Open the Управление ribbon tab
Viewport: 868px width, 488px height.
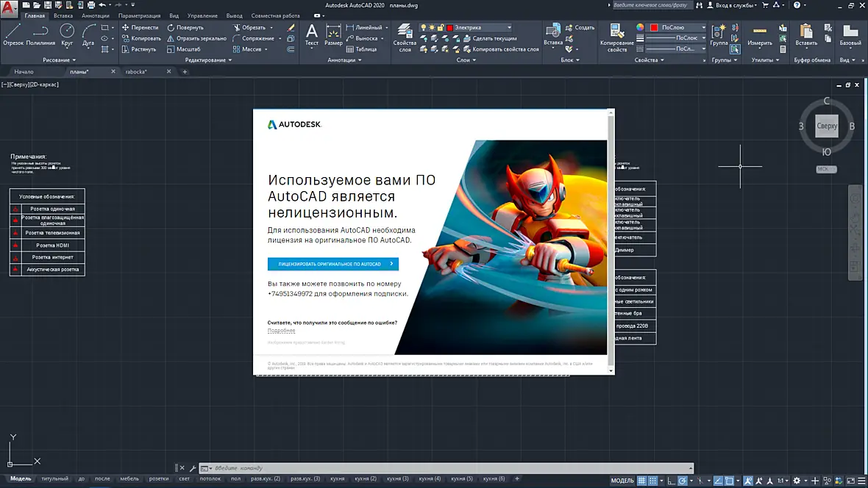tap(202, 15)
